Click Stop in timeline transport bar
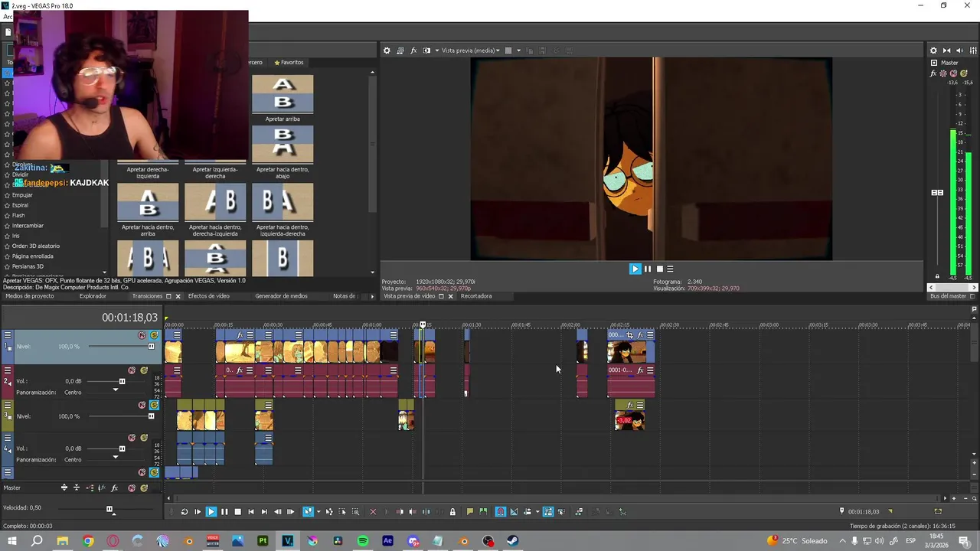This screenshot has width=980, height=551. pyautogui.click(x=237, y=512)
